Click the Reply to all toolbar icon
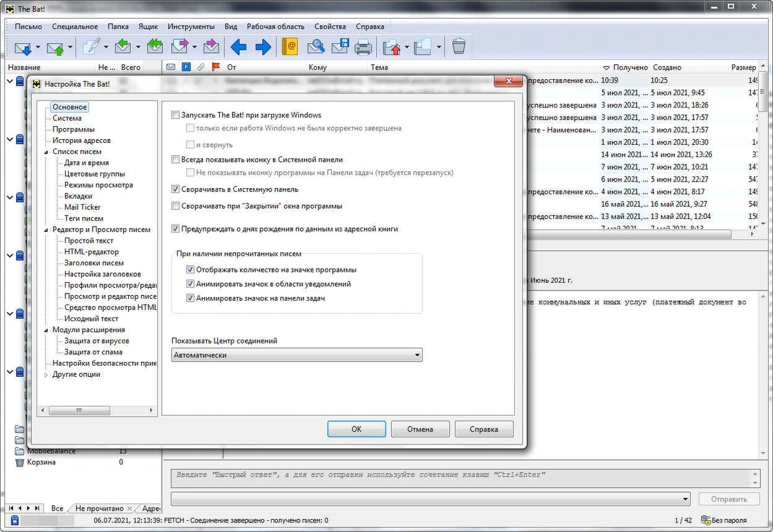 155,46
